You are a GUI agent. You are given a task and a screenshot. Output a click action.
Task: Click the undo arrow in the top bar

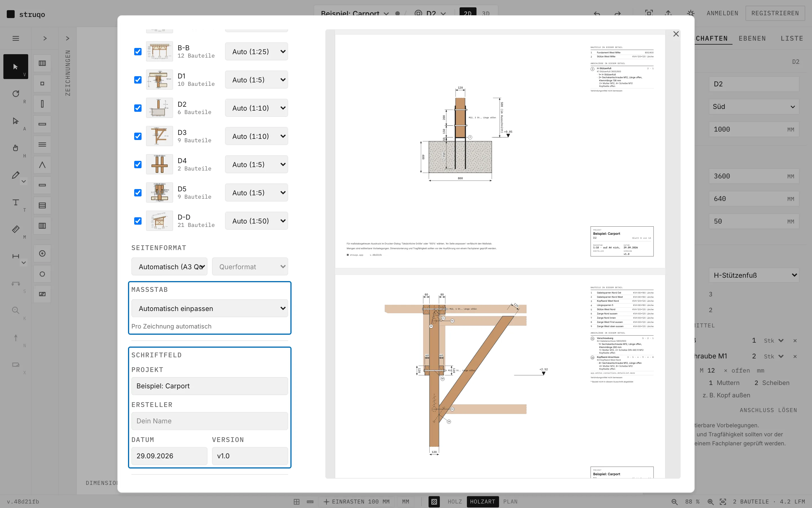click(x=597, y=14)
